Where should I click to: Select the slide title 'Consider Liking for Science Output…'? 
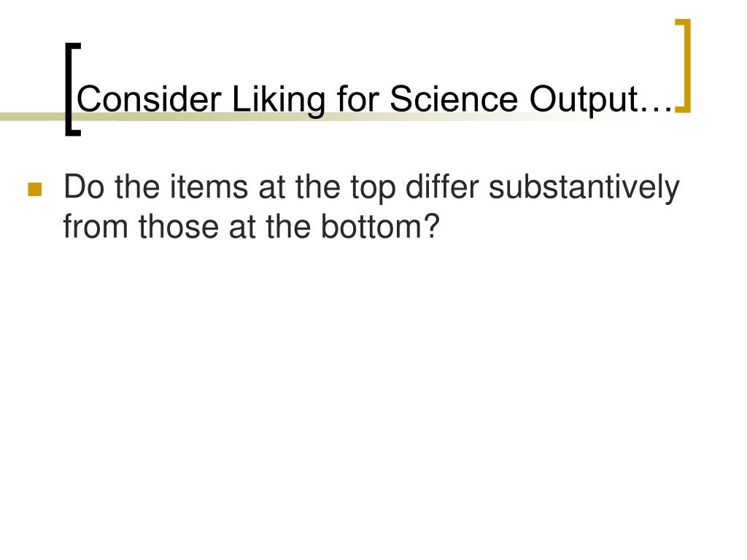pyautogui.click(x=376, y=99)
